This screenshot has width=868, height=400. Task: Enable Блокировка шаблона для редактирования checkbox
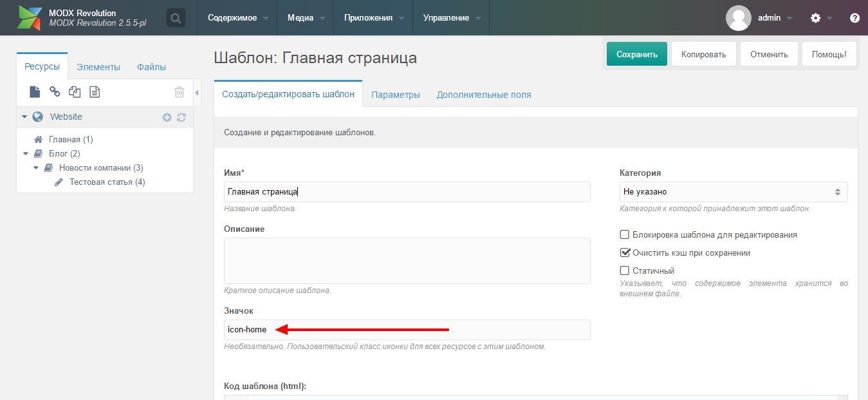click(624, 235)
